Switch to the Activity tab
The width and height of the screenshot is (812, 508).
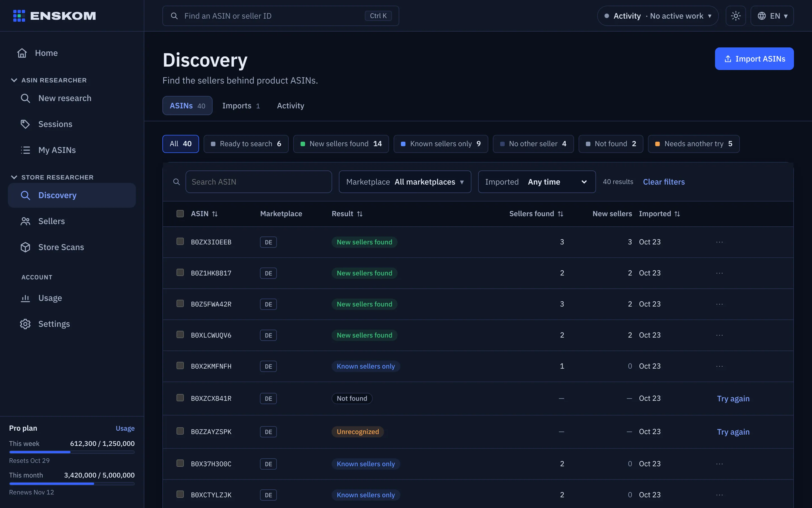point(291,106)
